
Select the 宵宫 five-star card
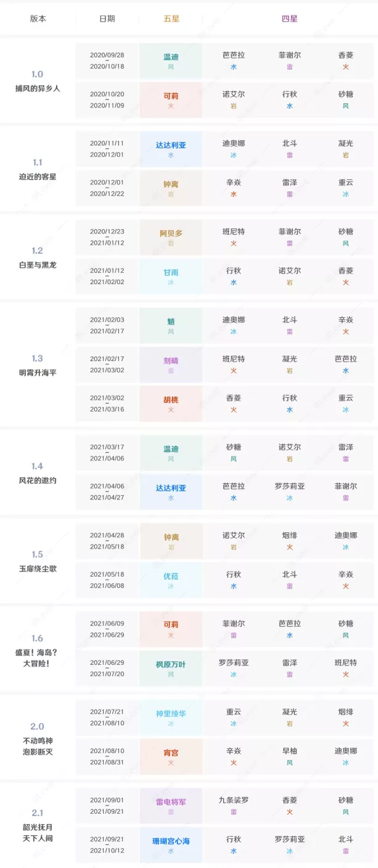171,756
